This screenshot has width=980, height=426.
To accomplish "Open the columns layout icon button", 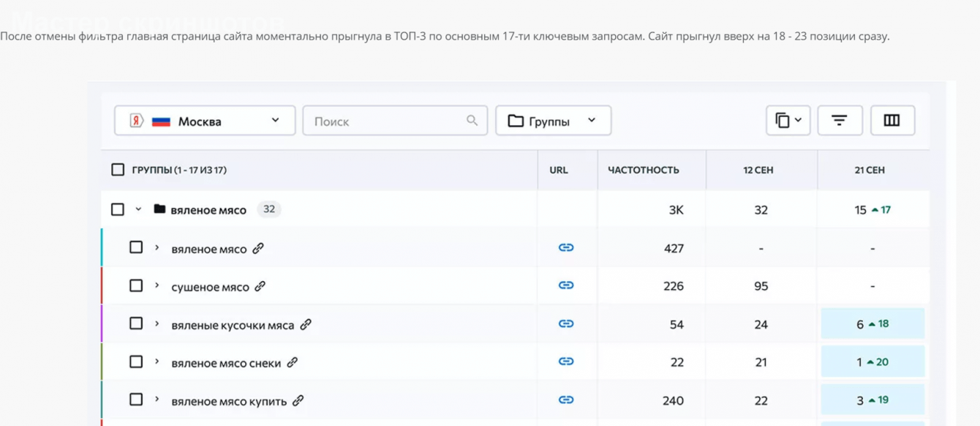I will [892, 121].
